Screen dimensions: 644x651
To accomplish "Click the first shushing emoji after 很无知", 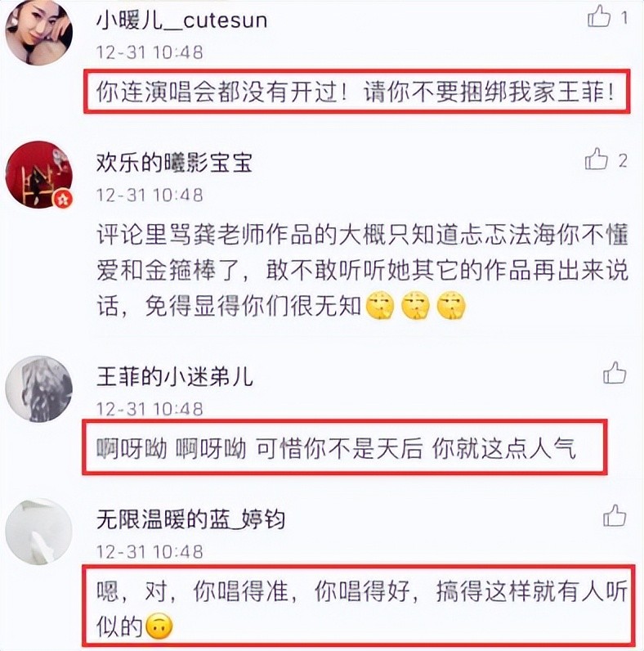I will 380,306.
